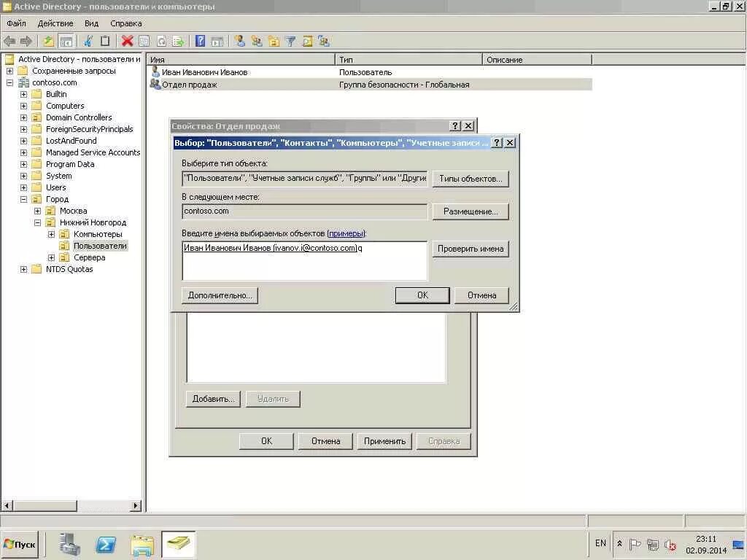Viewport: 747px width, 560px height.
Task: Select the Users container in tree
Action: coord(55,187)
